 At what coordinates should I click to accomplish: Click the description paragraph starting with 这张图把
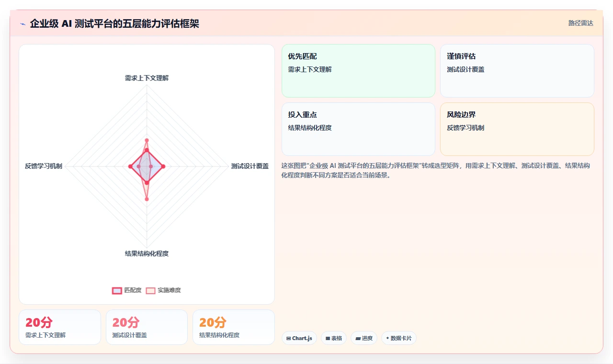coord(435,170)
